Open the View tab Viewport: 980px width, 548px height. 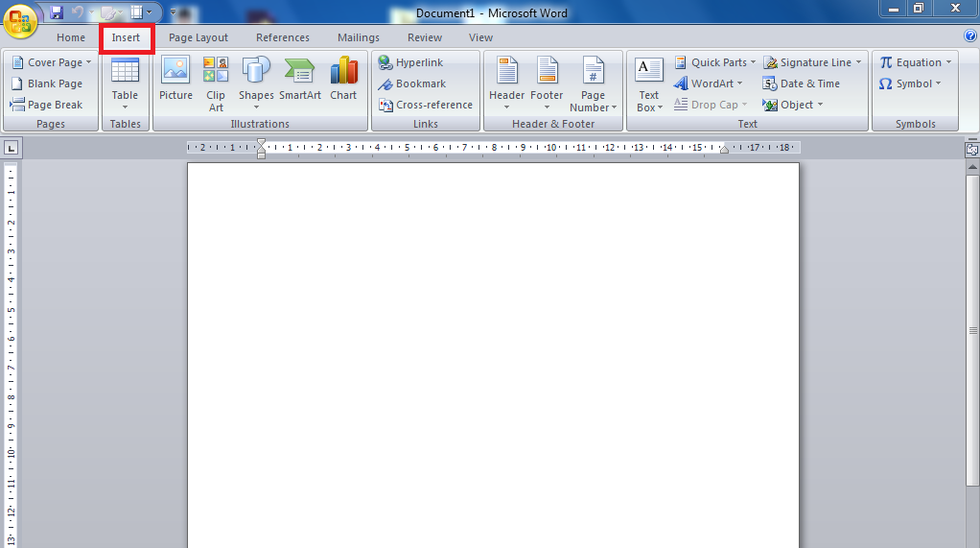click(x=480, y=37)
